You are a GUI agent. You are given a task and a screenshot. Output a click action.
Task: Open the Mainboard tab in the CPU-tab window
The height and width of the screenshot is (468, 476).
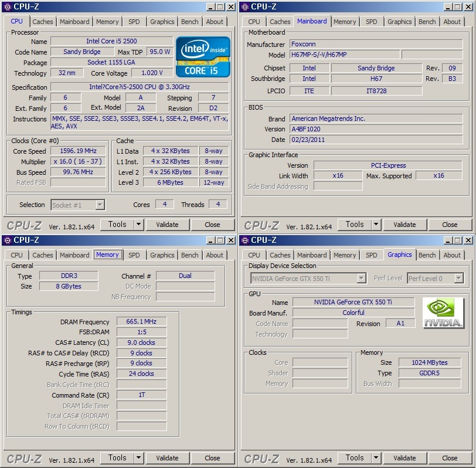click(x=74, y=22)
